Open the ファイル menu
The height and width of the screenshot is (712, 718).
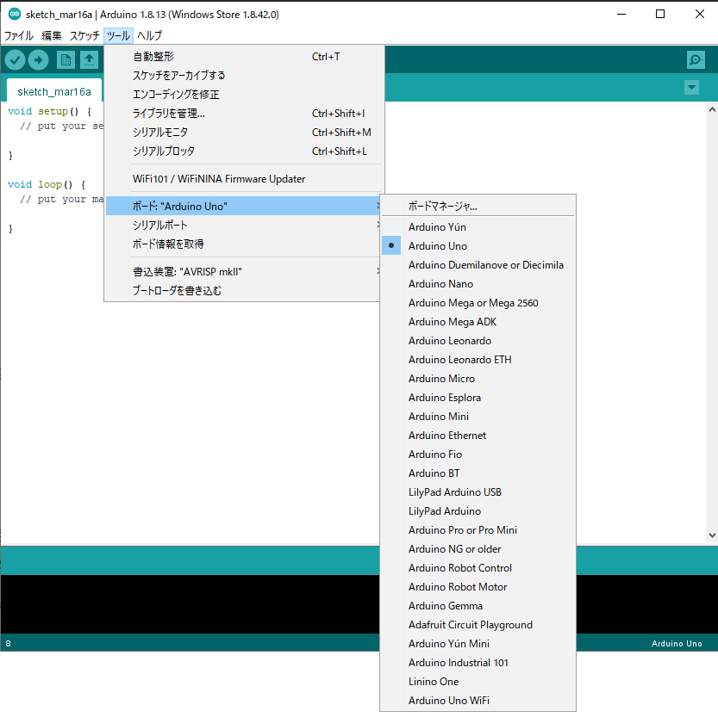(x=19, y=36)
